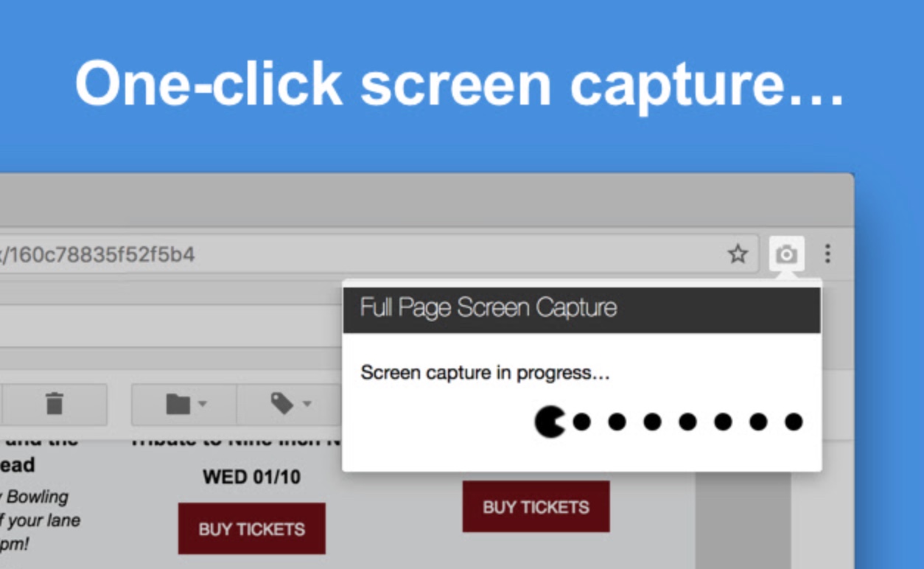Open the Chrome three-dot menu
The width and height of the screenshot is (924, 569).
click(x=827, y=254)
